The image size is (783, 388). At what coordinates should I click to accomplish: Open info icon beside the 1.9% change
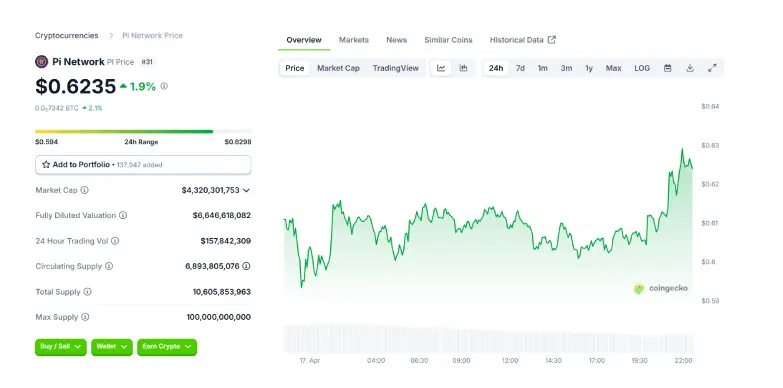click(x=164, y=86)
